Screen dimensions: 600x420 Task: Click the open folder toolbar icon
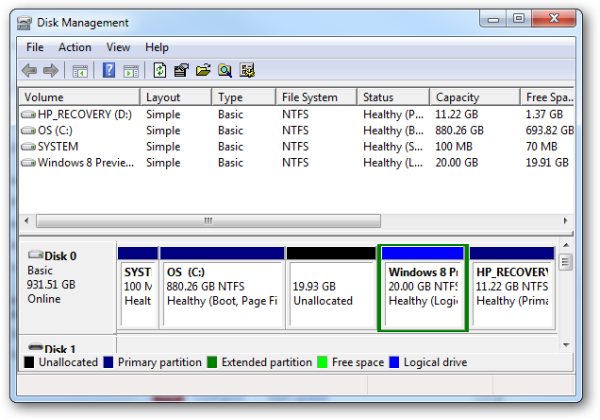tap(203, 70)
